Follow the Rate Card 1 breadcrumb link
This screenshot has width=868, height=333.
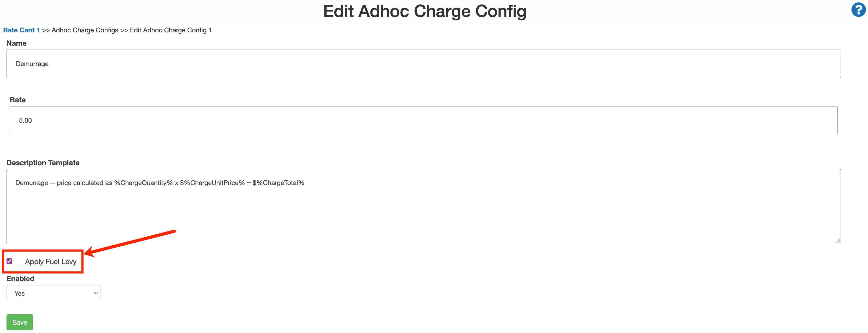21,30
